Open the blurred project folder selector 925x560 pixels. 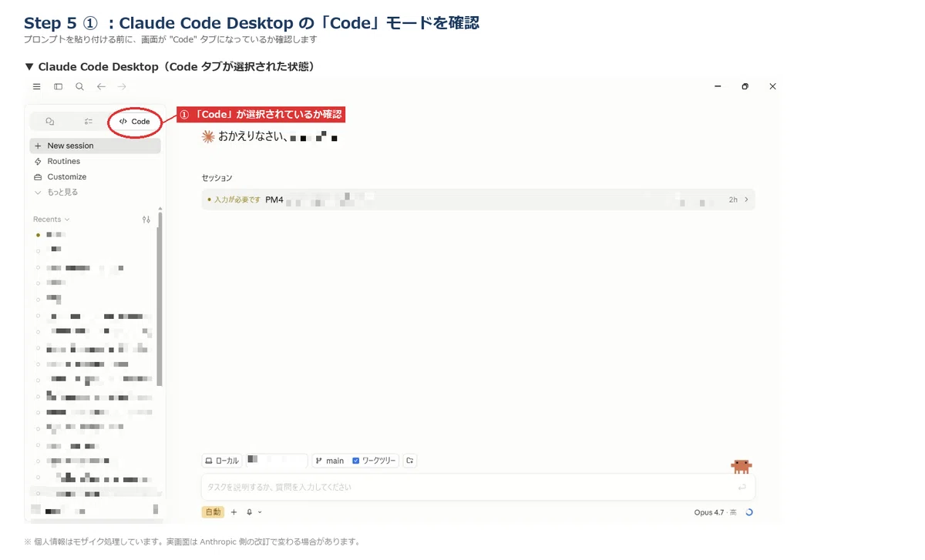tap(276, 461)
